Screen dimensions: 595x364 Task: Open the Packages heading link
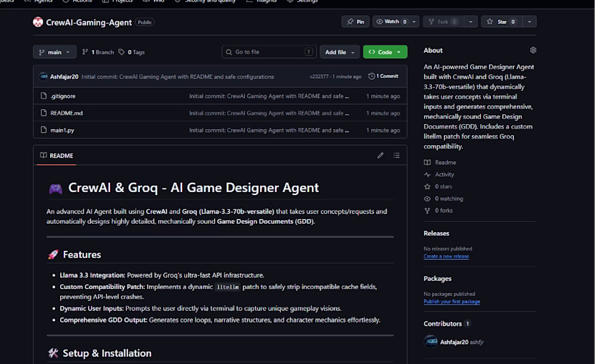437,278
